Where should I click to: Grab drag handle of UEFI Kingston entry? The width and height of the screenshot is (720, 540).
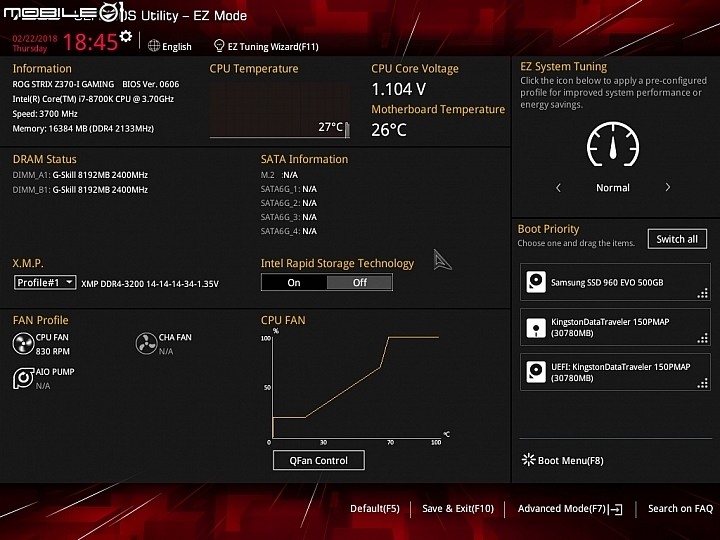703,383
